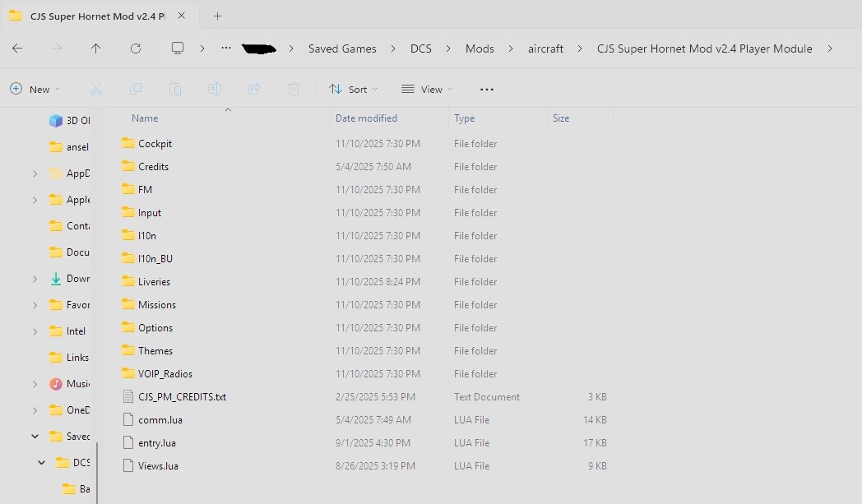The image size is (862, 504).
Task: Go forward with the arrow button
Action: [x=57, y=49]
